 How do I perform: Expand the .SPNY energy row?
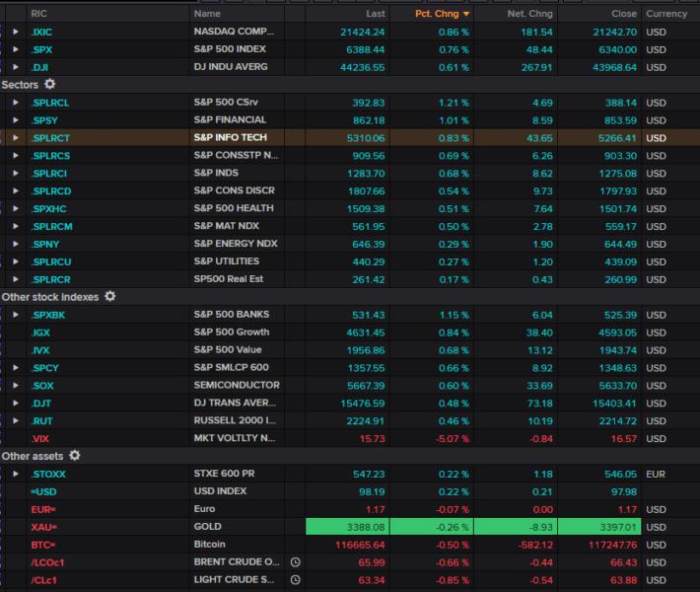pos(16,244)
